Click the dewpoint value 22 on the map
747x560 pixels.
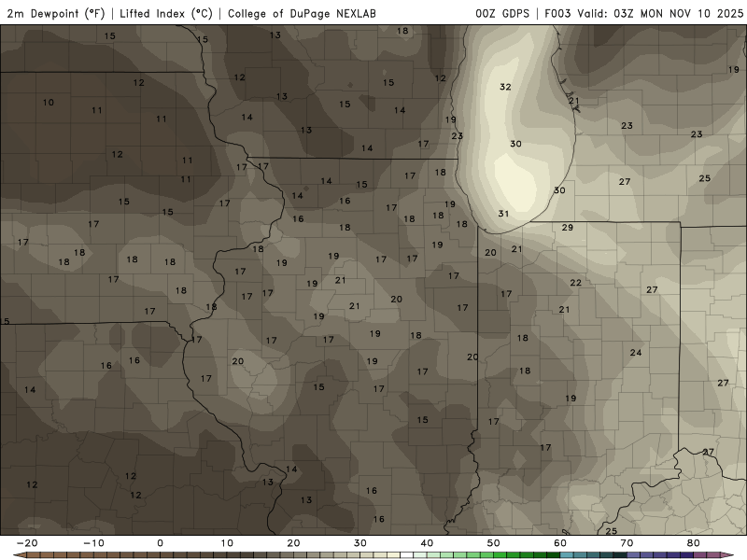[575, 283]
